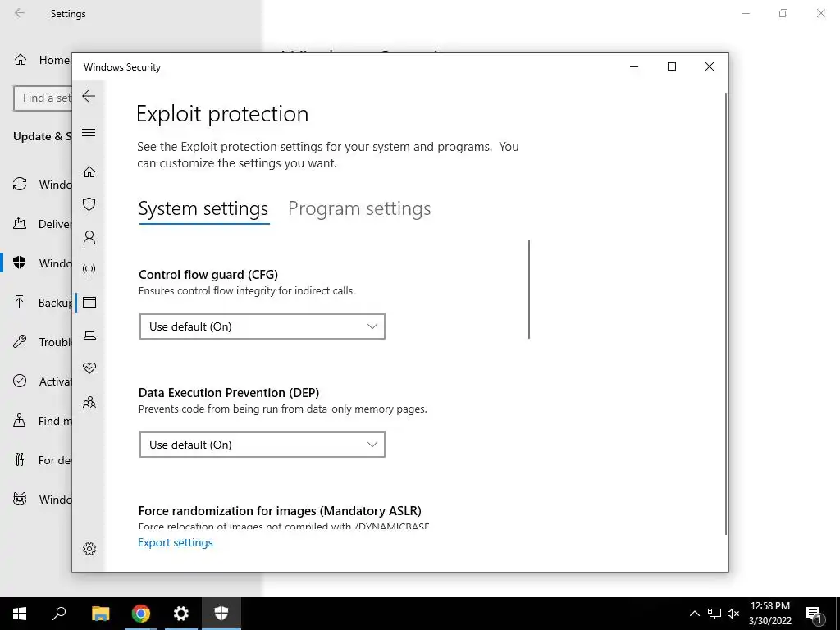This screenshot has height=630, width=840.
Task: Click the Windows Security window scrollbar
Action: tap(726, 313)
